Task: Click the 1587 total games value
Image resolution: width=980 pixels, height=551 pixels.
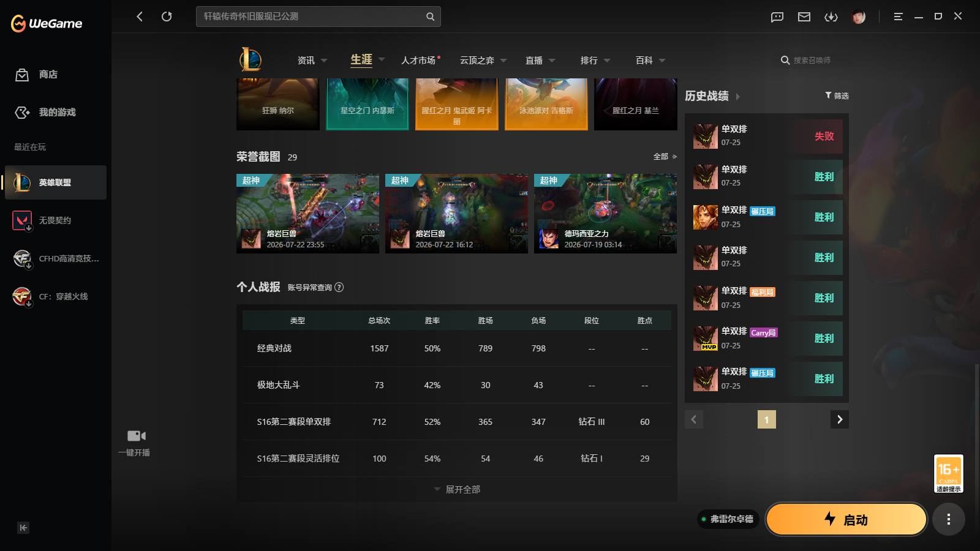Action: coord(379,348)
